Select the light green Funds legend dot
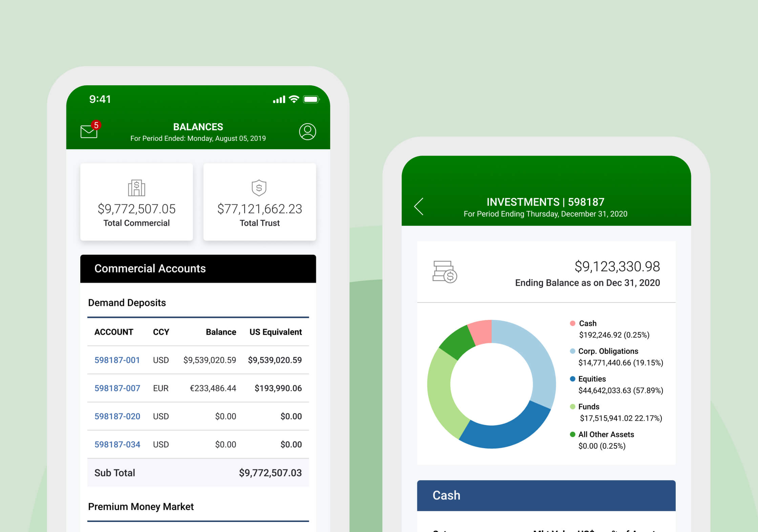758x532 pixels. 572,406
